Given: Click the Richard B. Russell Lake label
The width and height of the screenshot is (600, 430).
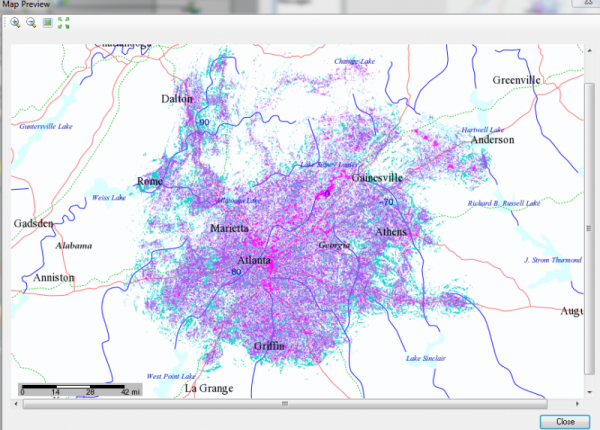Looking at the screenshot, I should tap(504, 203).
